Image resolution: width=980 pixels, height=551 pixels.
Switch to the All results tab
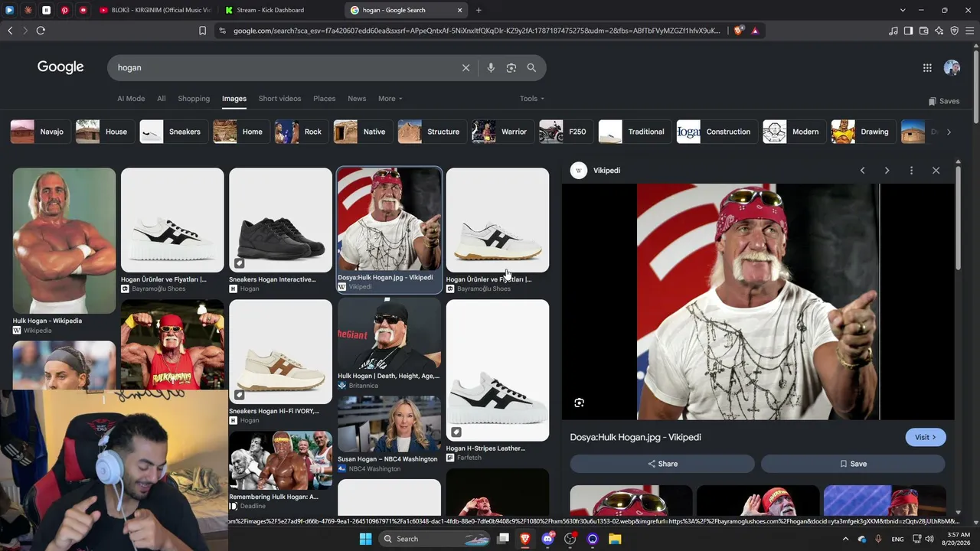161,99
